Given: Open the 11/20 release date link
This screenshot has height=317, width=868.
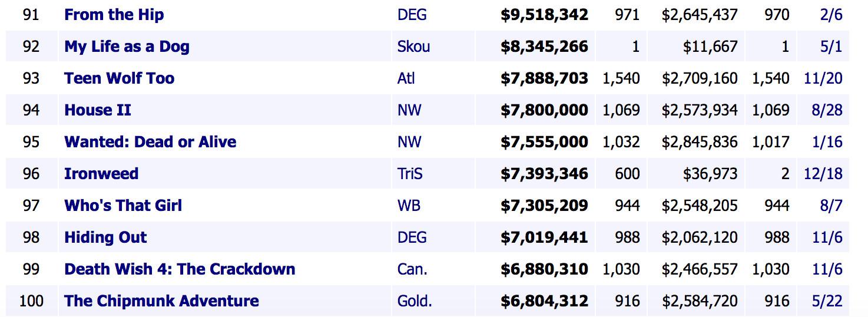Looking at the screenshot, I should pos(823,78).
